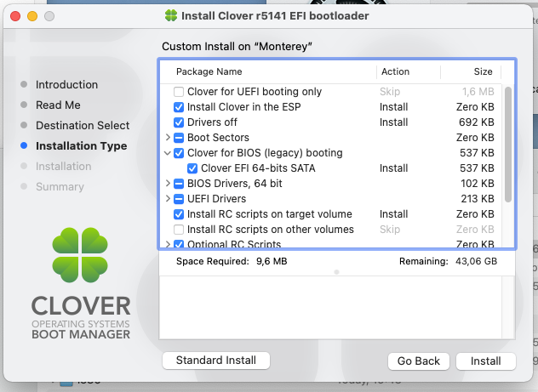Viewport: 538px width, 392px height.
Task: Click the dimmed Installation step
Action: [64, 166]
